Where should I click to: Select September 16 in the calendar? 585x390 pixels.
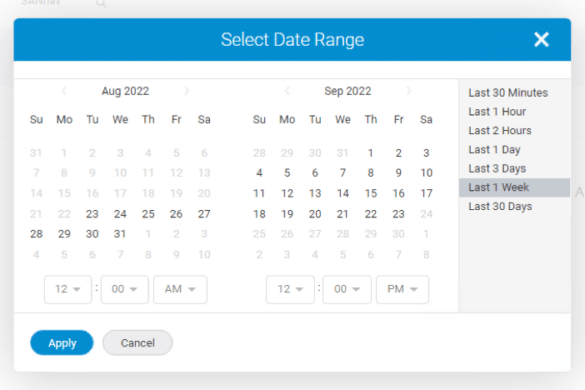pyautogui.click(x=398, y=193)
